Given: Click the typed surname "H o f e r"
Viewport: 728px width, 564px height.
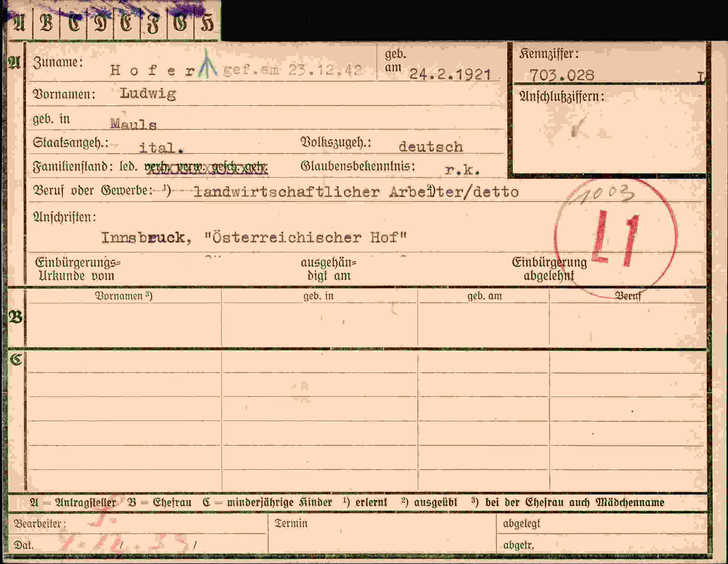Looking at the screenshot, I should tap(152, 70).
